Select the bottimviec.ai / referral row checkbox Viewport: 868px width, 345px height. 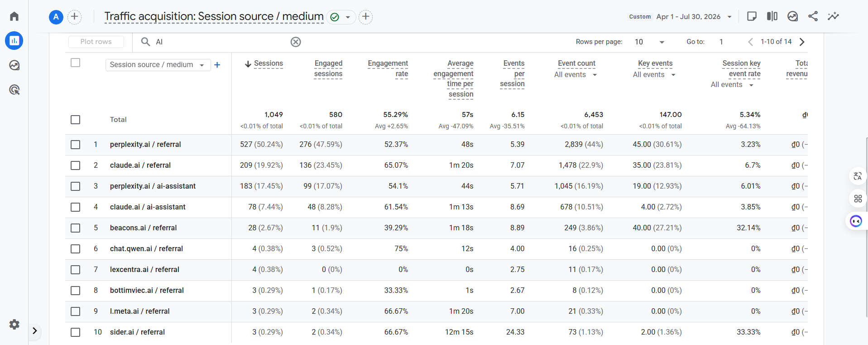tap(76, 291)
